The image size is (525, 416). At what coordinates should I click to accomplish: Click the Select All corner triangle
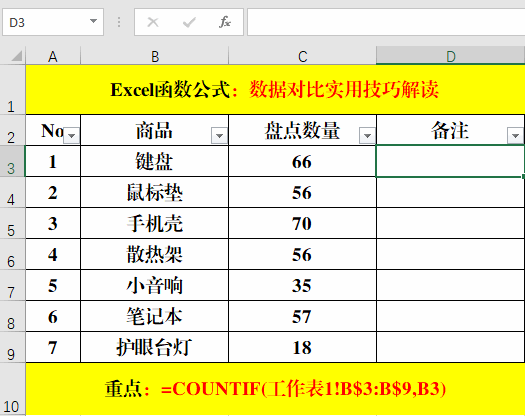pyautogui.click(x=17, y=56)
